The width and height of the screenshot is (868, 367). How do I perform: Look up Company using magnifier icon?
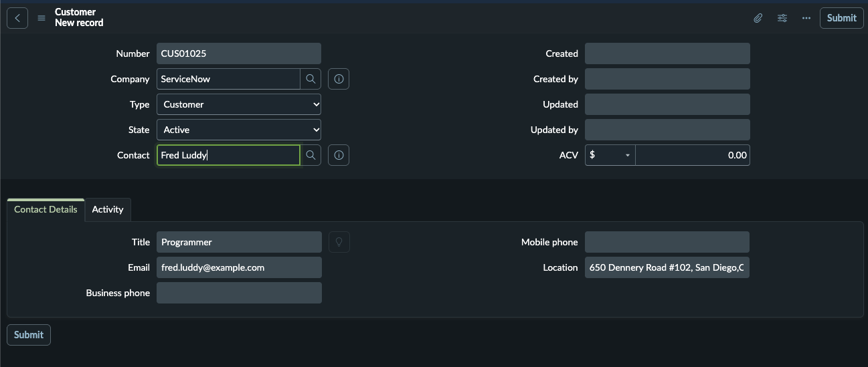(x=311, y=79)
